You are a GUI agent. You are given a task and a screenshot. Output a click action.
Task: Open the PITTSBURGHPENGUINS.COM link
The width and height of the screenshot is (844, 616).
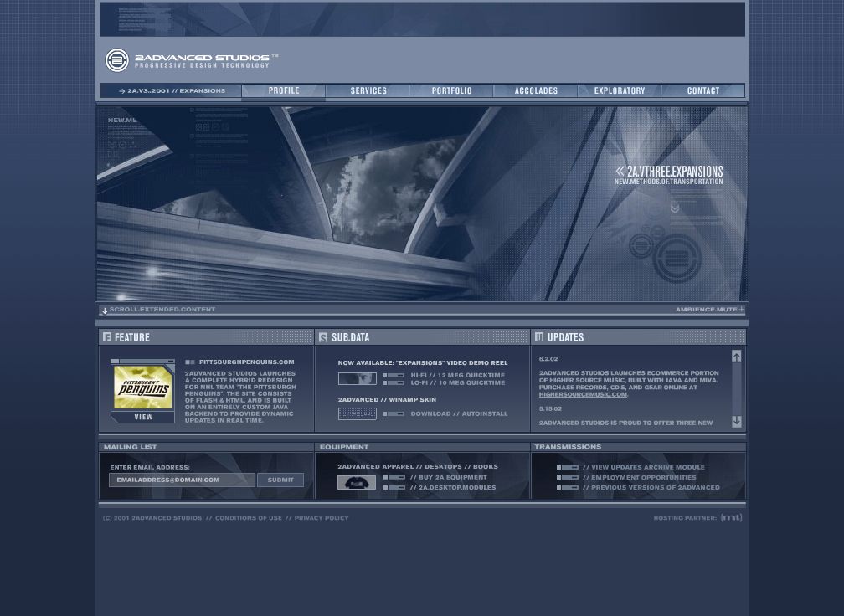coord(246,362)
